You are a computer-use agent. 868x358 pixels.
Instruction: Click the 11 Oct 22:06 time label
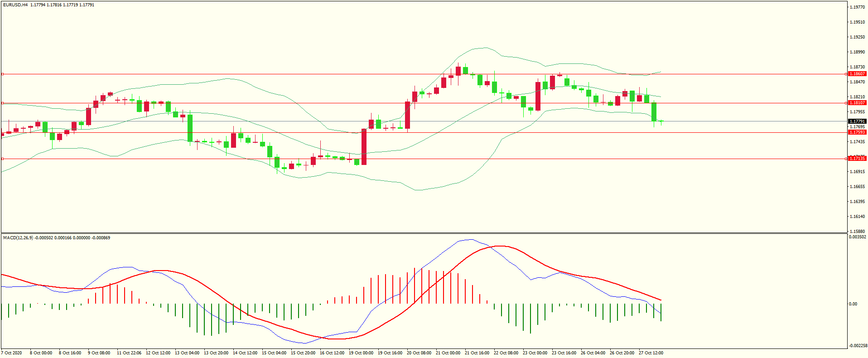(x=129, y=353)
